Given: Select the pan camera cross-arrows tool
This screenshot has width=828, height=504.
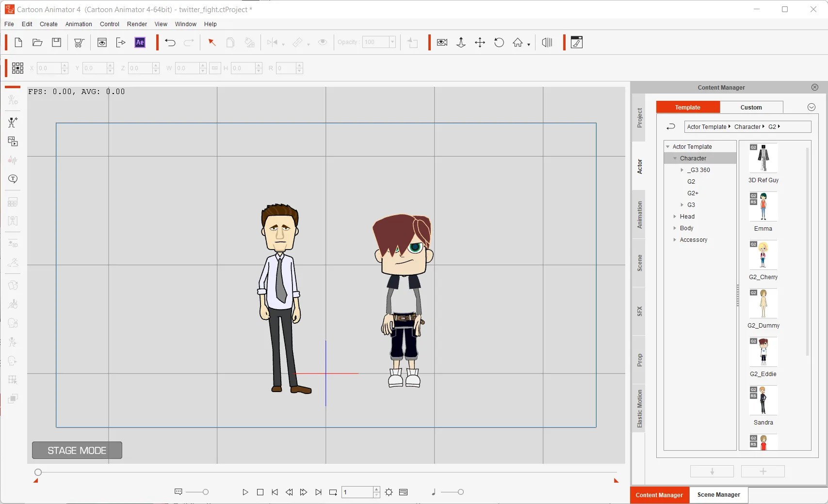Looking at the screenshot, I should (480, 43).
